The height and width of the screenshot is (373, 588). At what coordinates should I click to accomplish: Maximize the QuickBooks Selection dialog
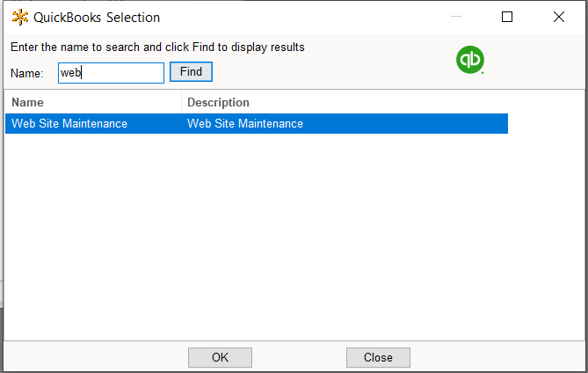[507, 17]
